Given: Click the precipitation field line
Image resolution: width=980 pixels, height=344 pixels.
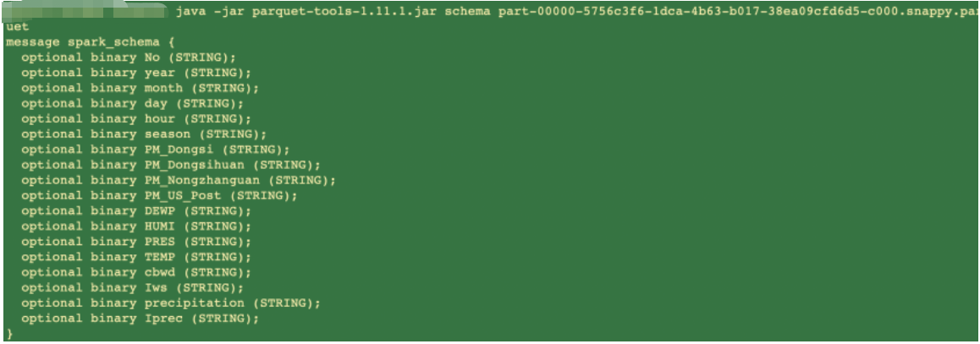Looking at the screenshot, I should pyautogui.click(x=171, y=303).
